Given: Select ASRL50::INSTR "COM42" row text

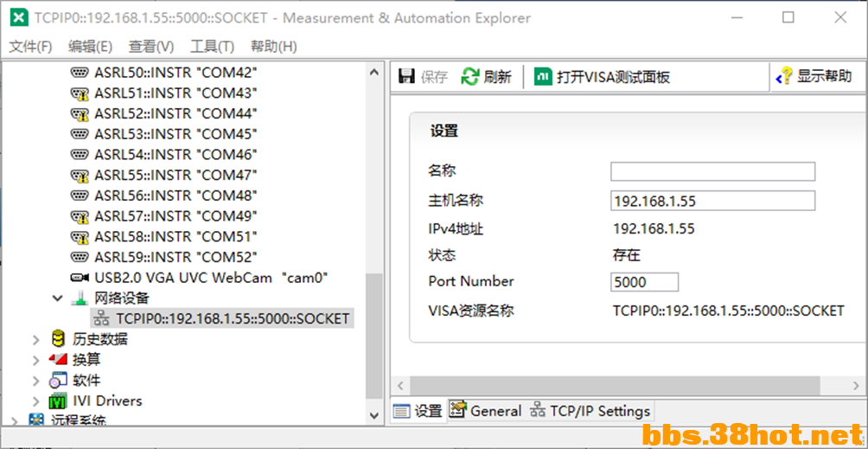Looking at the screenshot, I should [176, 73].
